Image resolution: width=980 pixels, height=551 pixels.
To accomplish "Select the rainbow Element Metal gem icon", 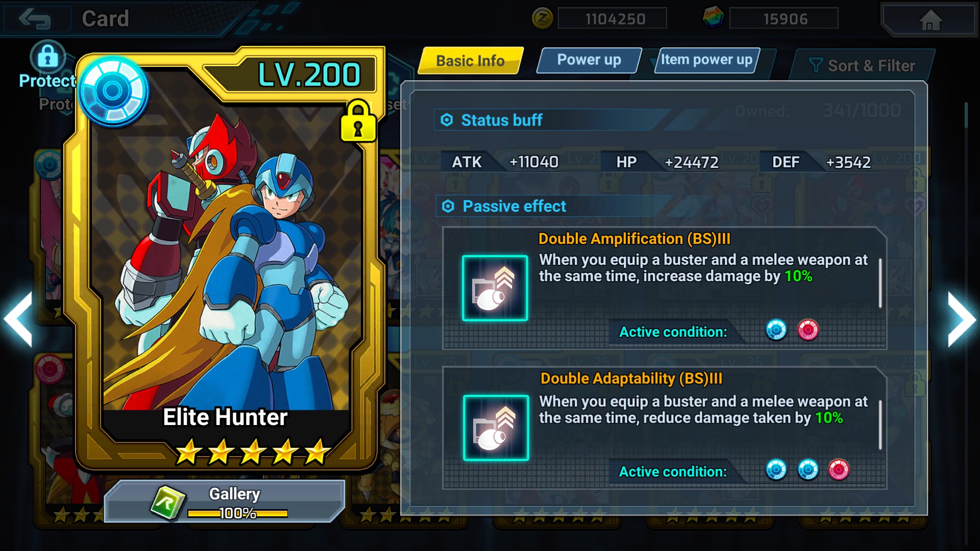I will coord(713,18).
